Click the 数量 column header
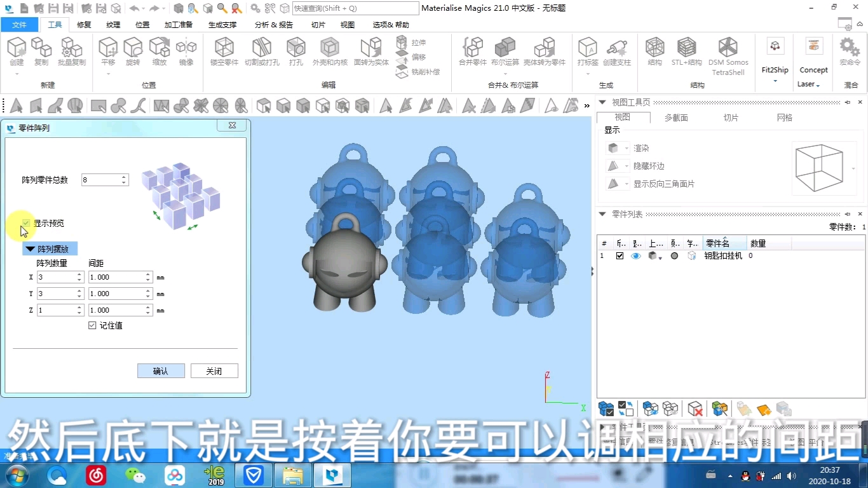Screen dimensions: 868x488 769,243
